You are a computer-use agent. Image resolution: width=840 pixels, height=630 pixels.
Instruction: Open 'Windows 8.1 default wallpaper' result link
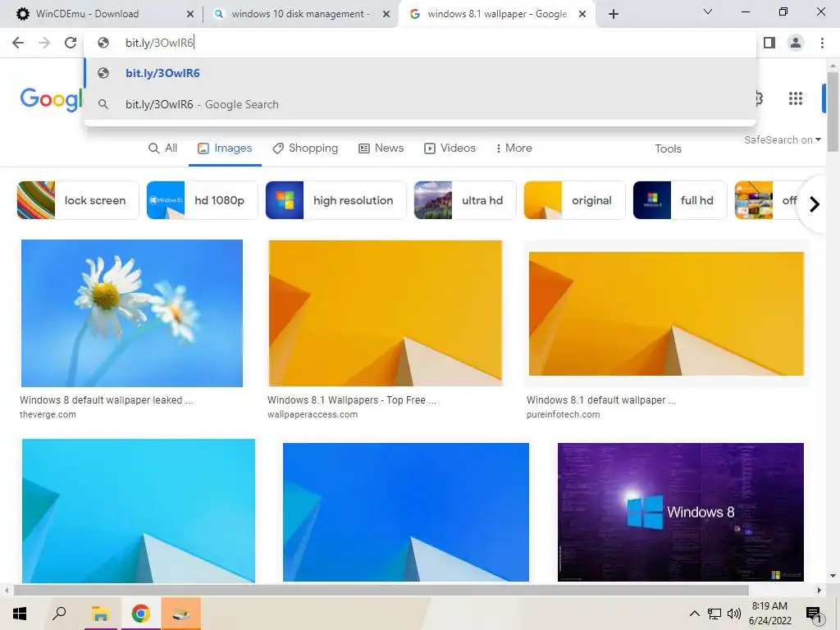[x=601, y=400]
